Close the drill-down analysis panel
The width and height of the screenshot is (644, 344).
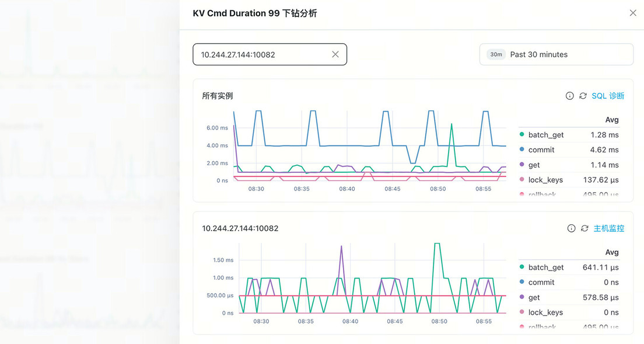(x=632, y=13)
